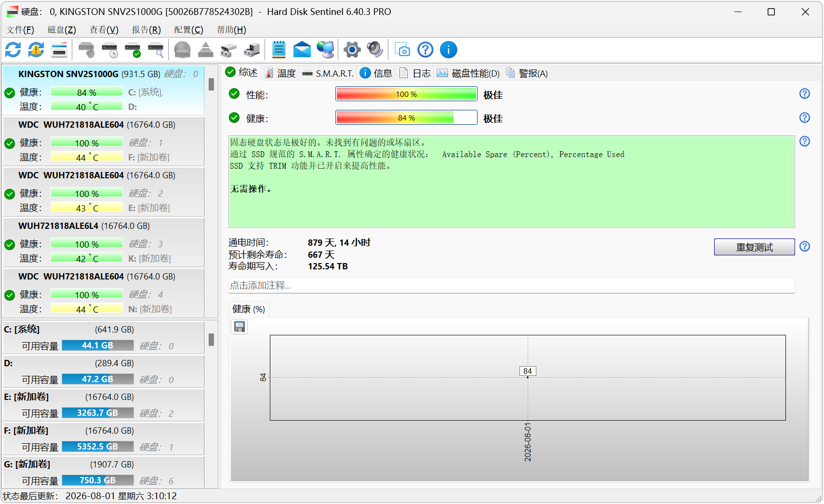Image resolution: width=824 pixels, height=504 pixels.
Task: Select WDC WUH721818ALE604 disk 1 entry
Action: (x=104, y=141)
